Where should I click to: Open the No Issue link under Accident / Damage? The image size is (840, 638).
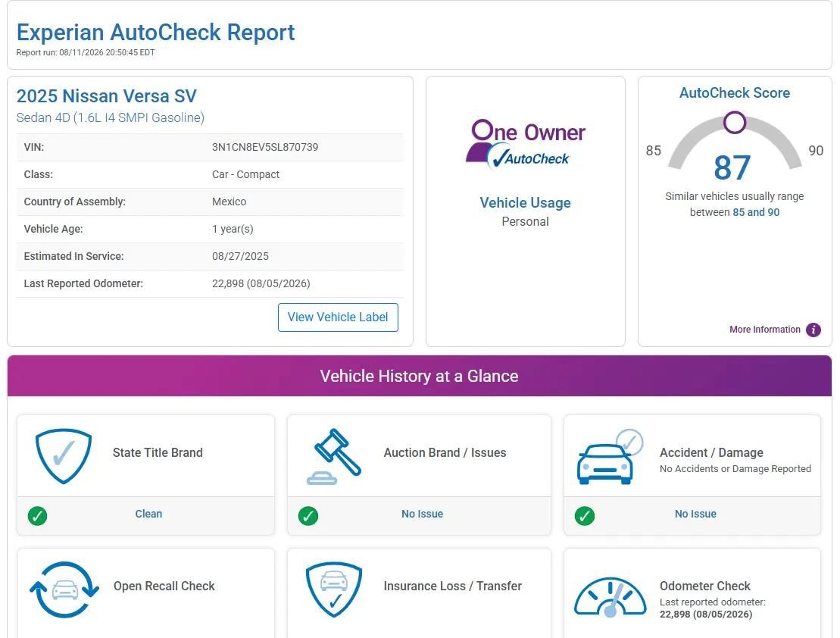tap(695, 514)
